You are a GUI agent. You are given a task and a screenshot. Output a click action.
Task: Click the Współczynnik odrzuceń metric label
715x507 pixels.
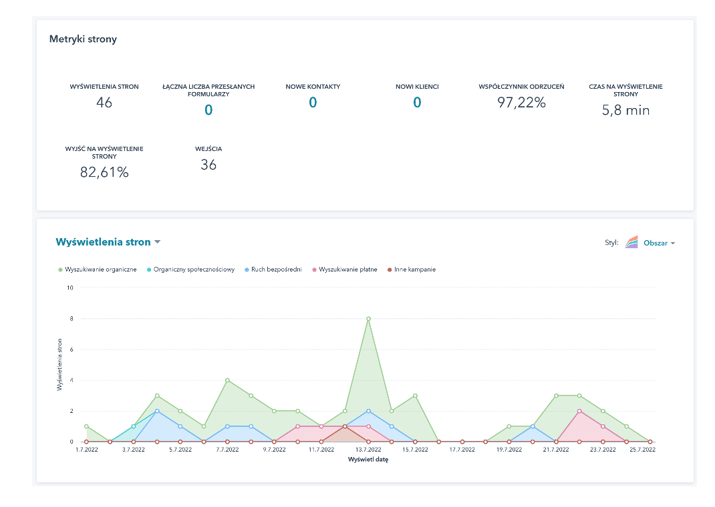[x=521, y=87]
